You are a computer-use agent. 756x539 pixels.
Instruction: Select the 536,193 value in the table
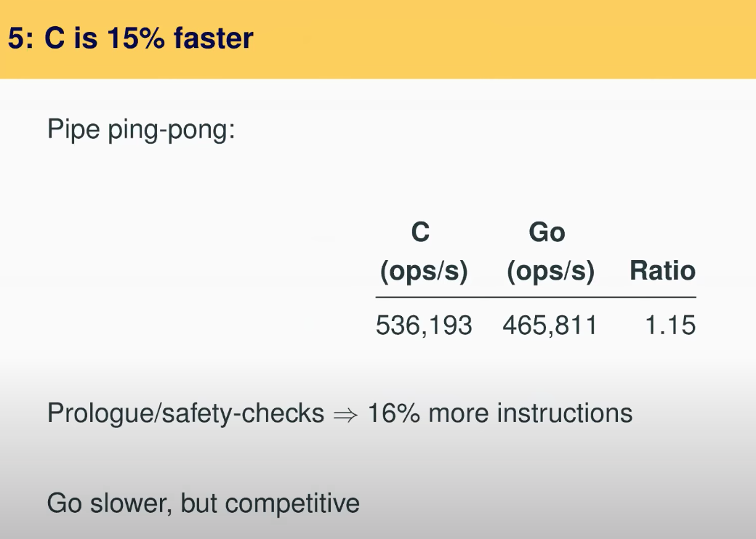point(424,325)
